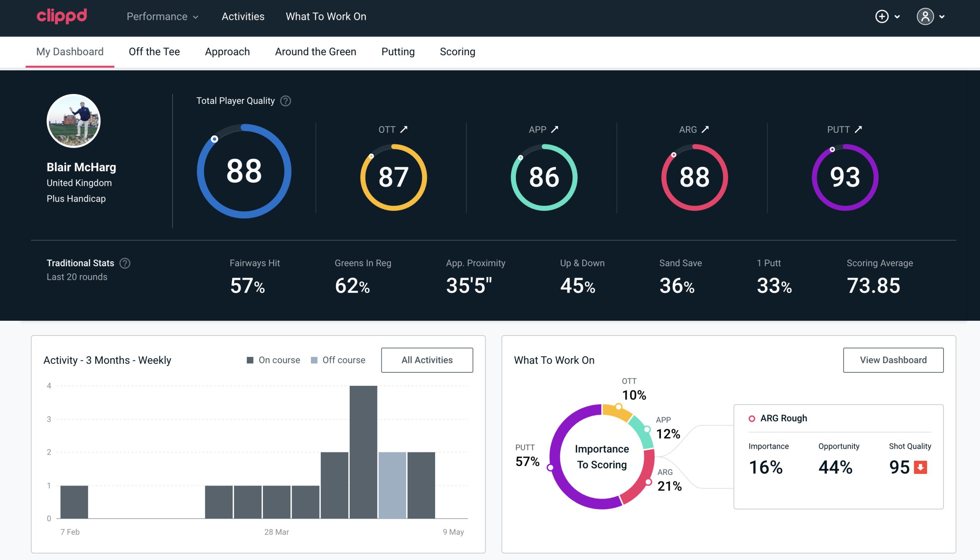Viewport: 980px width, 560px height.
Task: Switch to the Putting tab
Action: click(x=397, y=51)
